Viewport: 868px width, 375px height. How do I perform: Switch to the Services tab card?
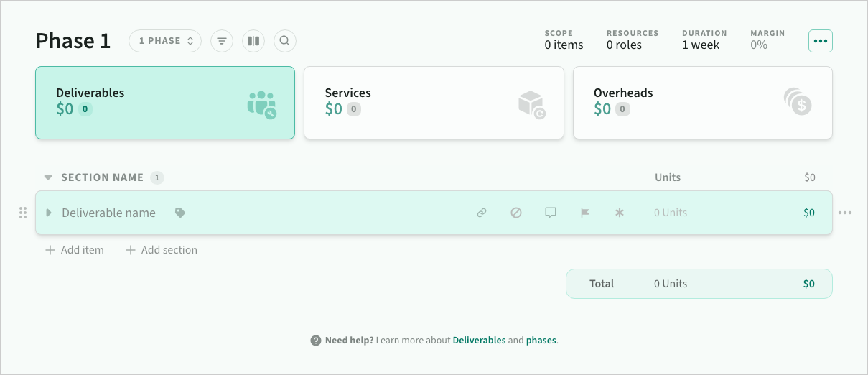point(434,103)
